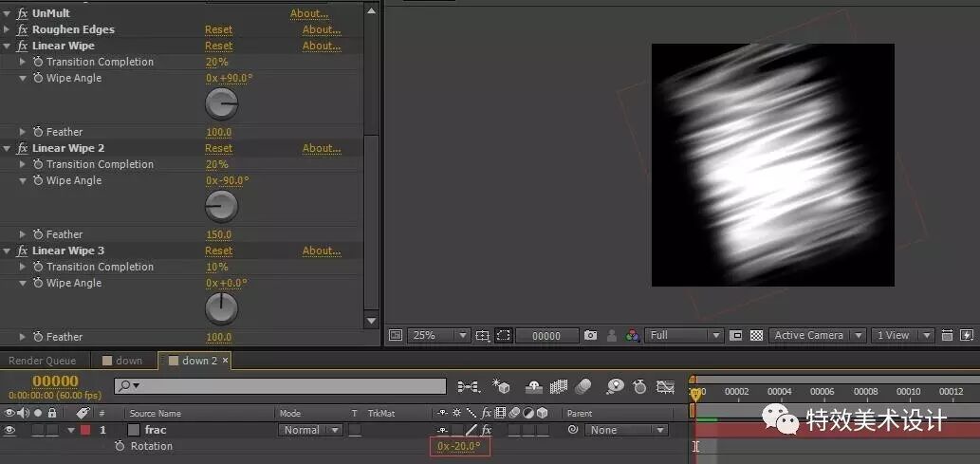Toggle Lock box on frac layer

coord(52,430)
